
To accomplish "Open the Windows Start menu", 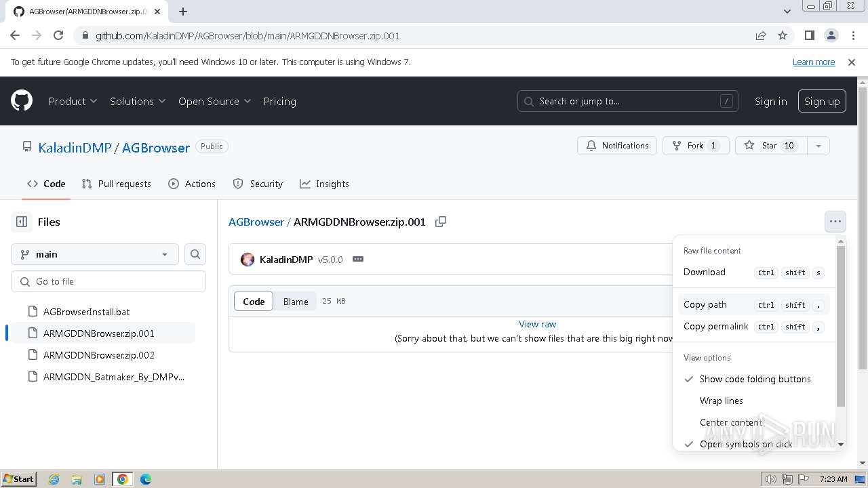I will (19, 479).
